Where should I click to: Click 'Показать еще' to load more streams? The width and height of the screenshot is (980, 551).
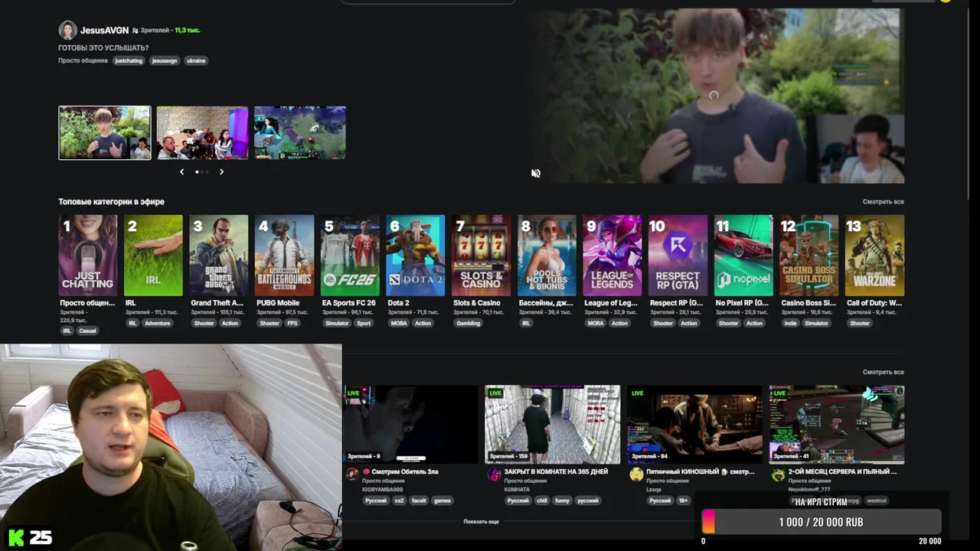pos(481,522)
